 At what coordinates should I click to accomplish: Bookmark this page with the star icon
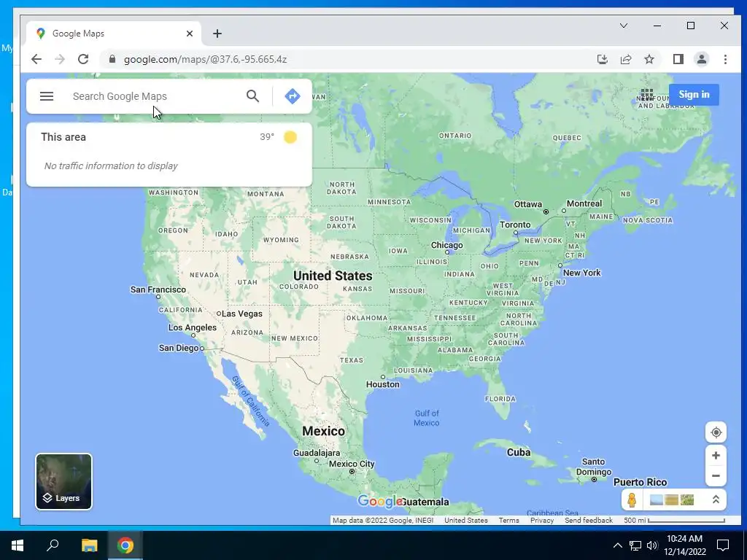[x=649, y=59]
